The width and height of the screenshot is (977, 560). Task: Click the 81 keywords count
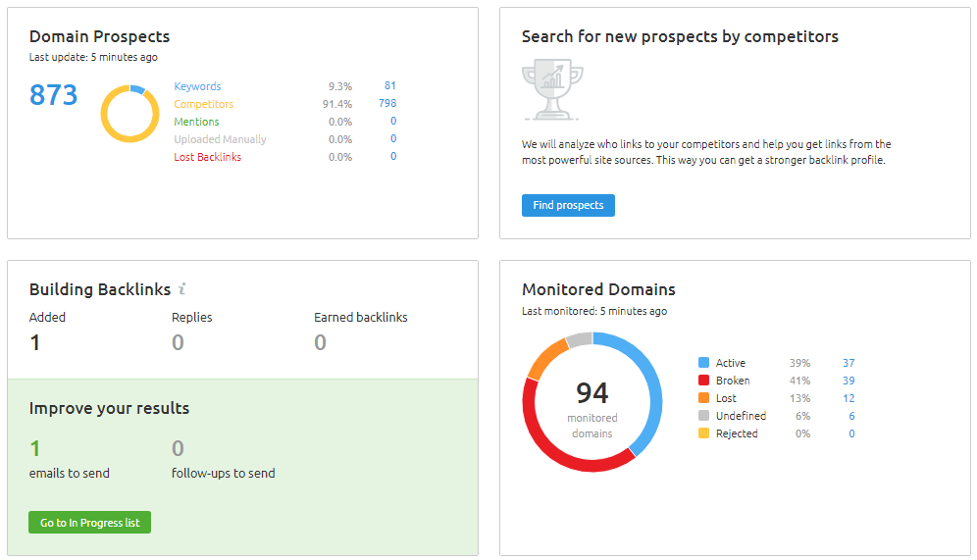pyautogui.click(x=390, y=86)
